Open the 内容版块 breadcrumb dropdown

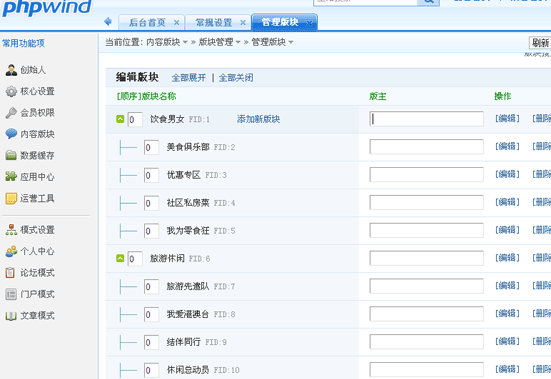[185, 43]
